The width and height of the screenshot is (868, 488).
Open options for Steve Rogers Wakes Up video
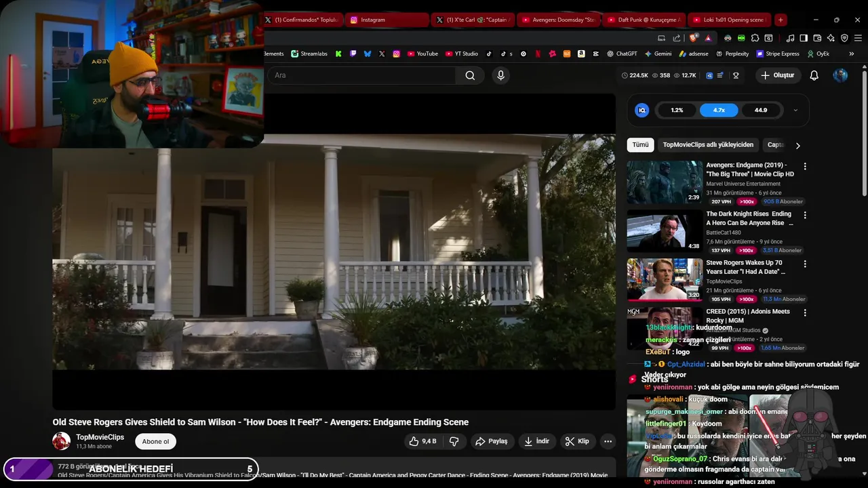click(805, 264)
